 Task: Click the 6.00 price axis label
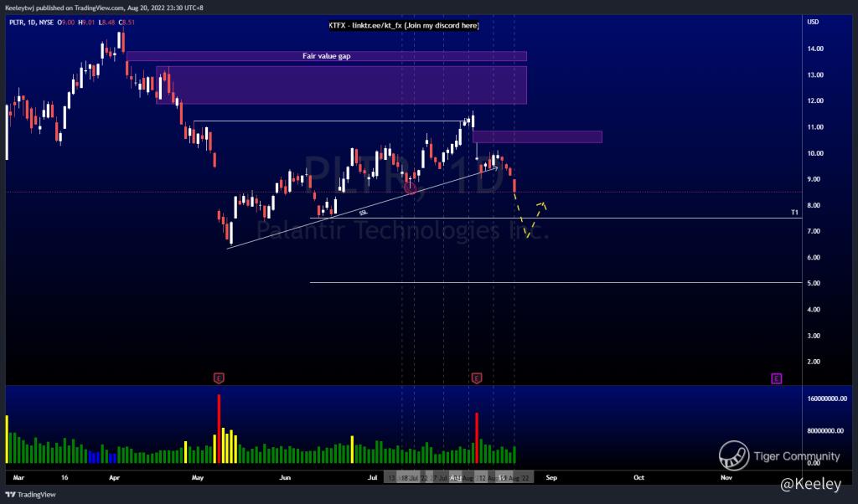click(814, 258)
